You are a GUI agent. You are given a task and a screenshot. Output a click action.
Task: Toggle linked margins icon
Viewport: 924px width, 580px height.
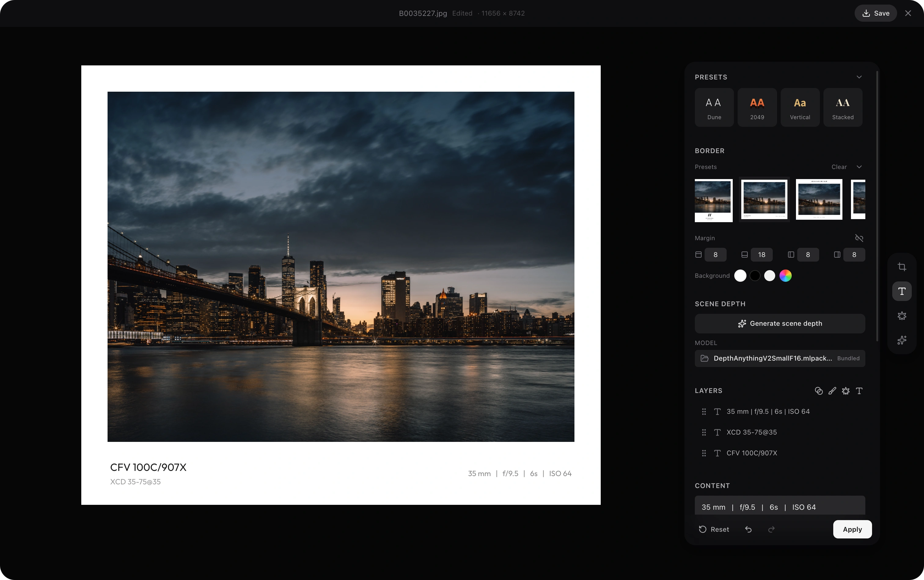click(859, 238)
